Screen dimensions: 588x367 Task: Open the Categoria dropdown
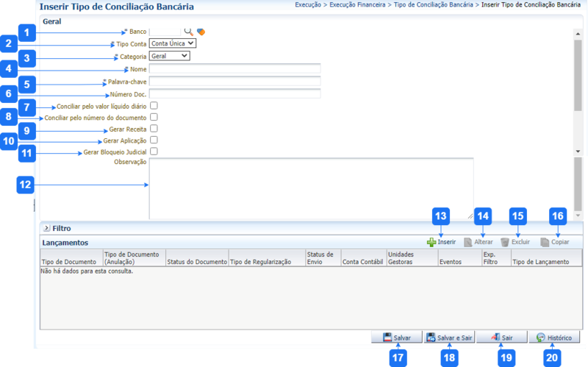[169, 55]
